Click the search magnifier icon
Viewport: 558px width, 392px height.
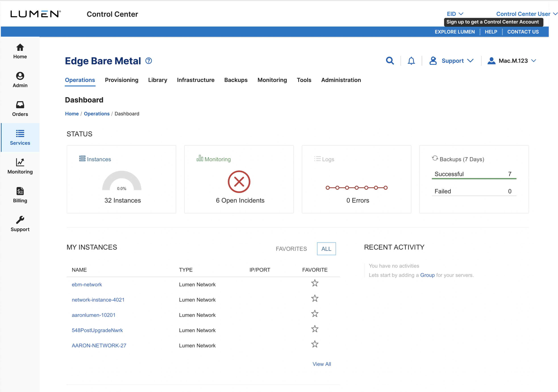(389, 61)
